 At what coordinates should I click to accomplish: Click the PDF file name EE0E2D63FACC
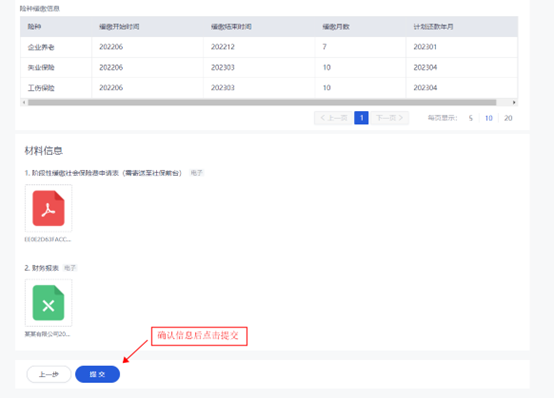(48, 239)
